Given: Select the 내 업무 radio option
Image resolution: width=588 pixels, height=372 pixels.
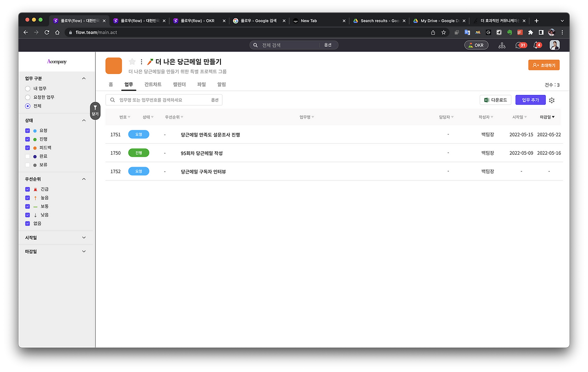Looking at the screenshot, I should (28, 88).
